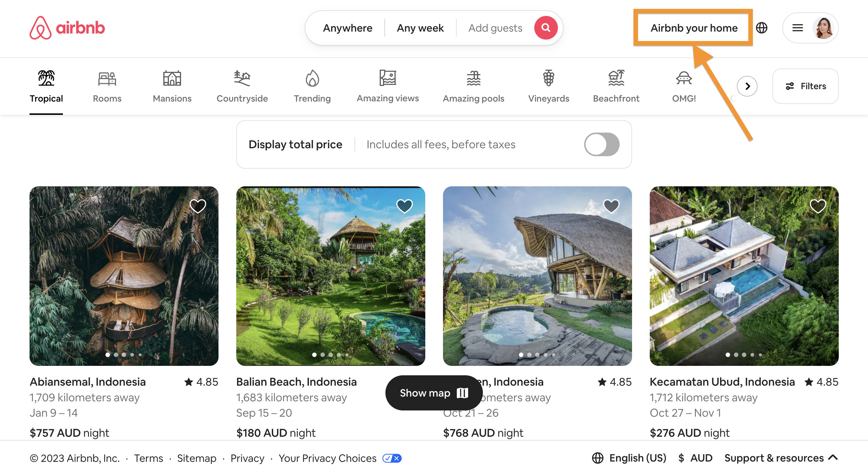Screen dimensions: 868x476
Task: Click the Show map button
Action: [434, 393]
